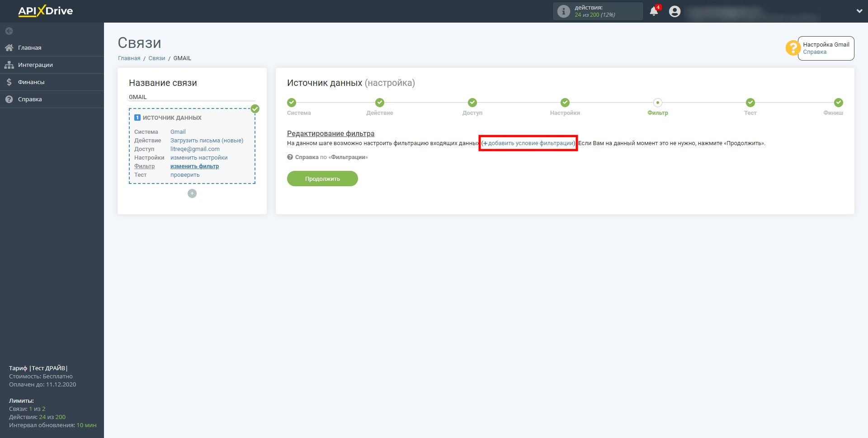Open Справка link in Gmail help bubble

(815, 52)
